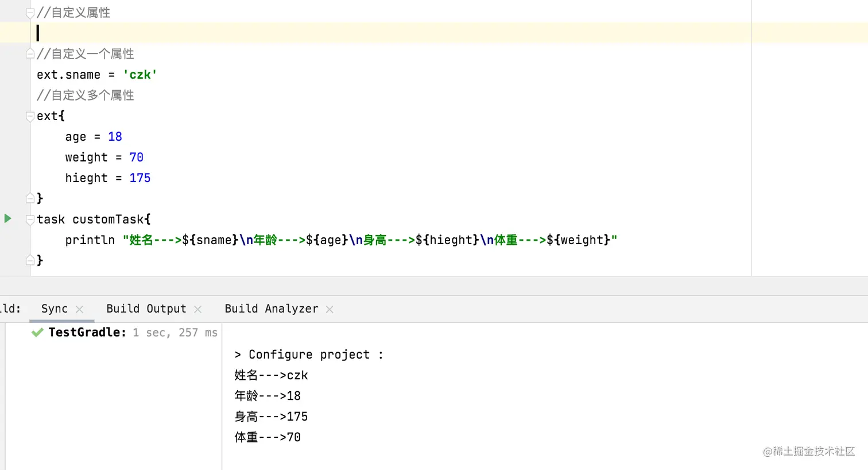Screen dimensions: 868x470
Task: Collapse the ext{ block fold marker
Action: 30,116
